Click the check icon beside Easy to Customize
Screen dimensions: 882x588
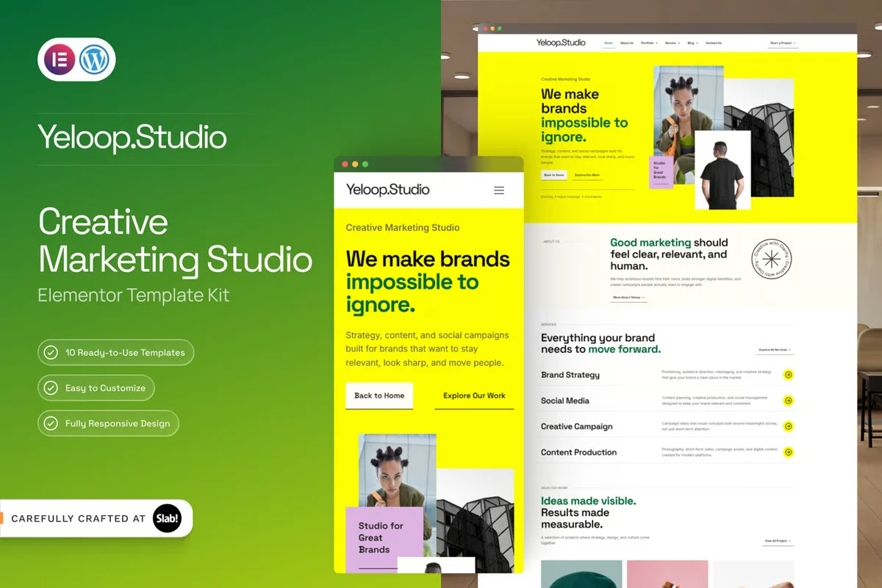(x=51, y=388)
